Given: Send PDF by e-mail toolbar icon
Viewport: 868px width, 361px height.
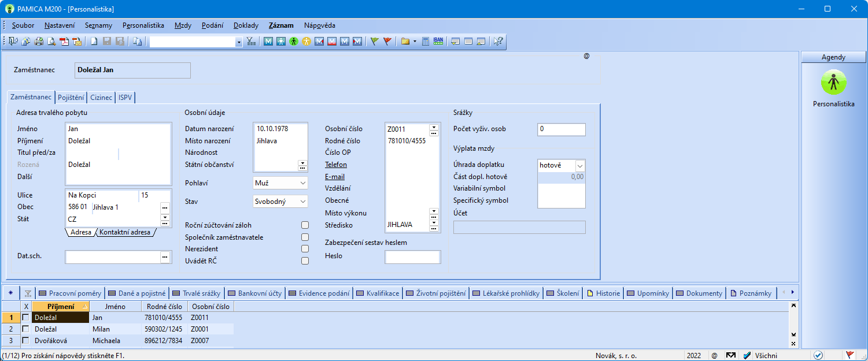Looking at the screenshot, I should coord(76,42).
